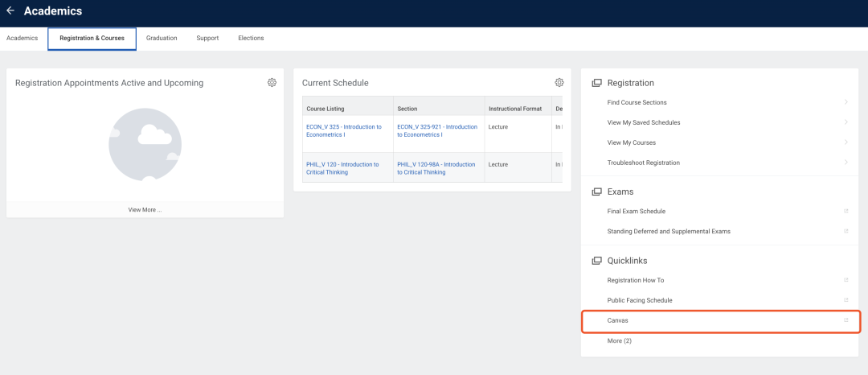868x375 pixels.
Task: Click the Registration section stack icon
Action: [596, 83]
